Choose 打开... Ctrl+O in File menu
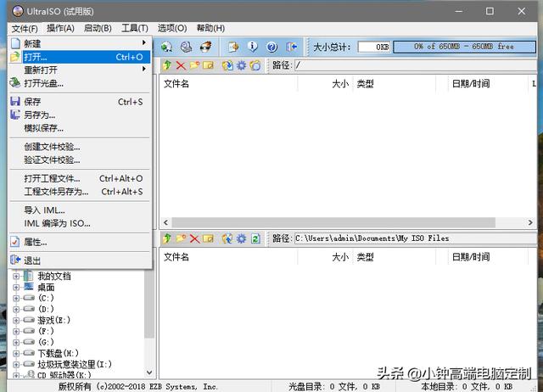 coord(80,57)
